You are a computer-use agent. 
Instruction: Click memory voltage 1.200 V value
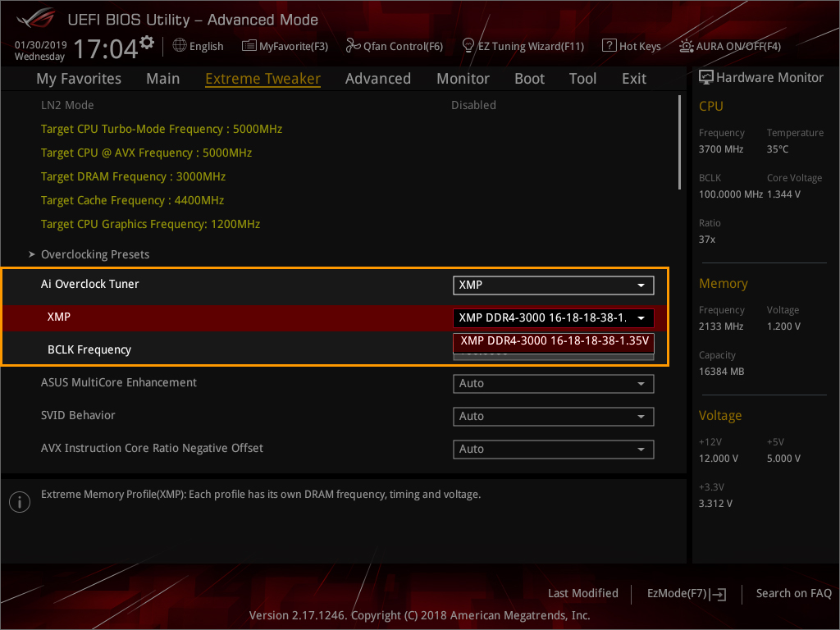pyautogui.click(x=783, y=326)
